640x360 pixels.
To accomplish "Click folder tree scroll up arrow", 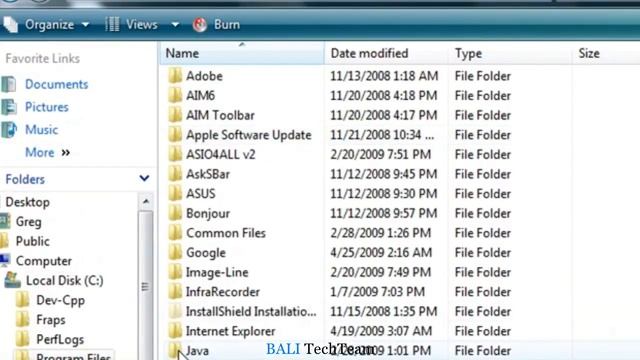I will (x=146, y=202).
